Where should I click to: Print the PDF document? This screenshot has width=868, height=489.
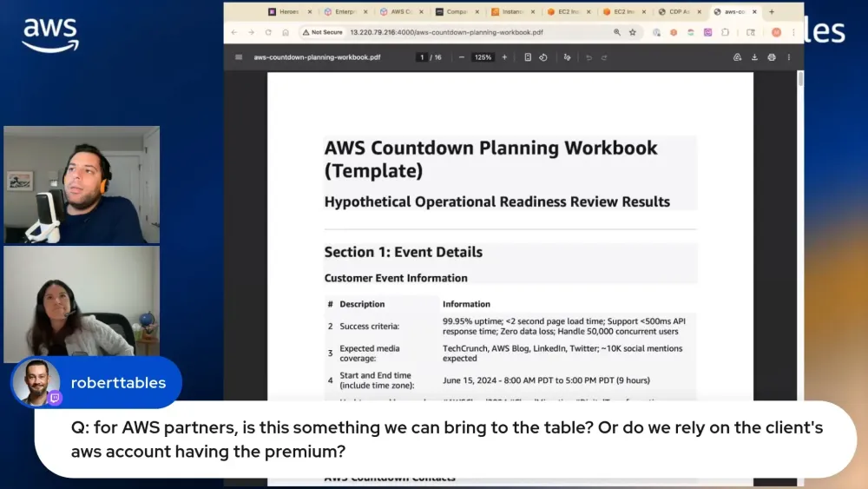(x=772, y=57)
